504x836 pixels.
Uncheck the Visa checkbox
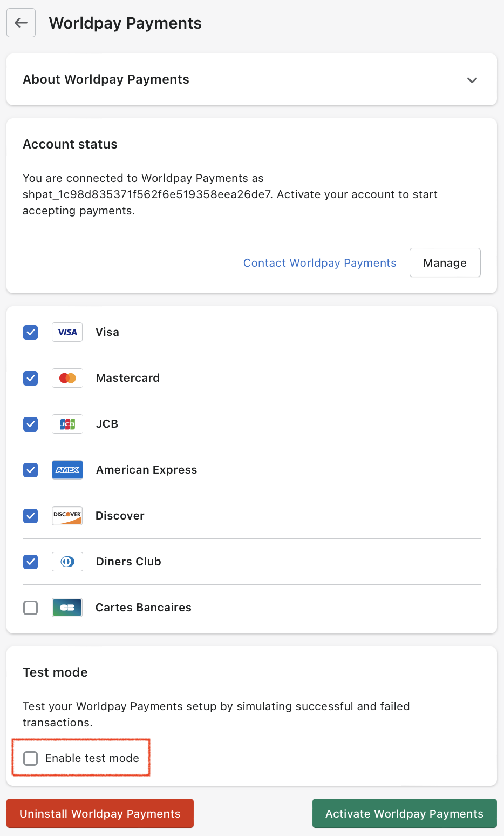[x=31, y=332]
